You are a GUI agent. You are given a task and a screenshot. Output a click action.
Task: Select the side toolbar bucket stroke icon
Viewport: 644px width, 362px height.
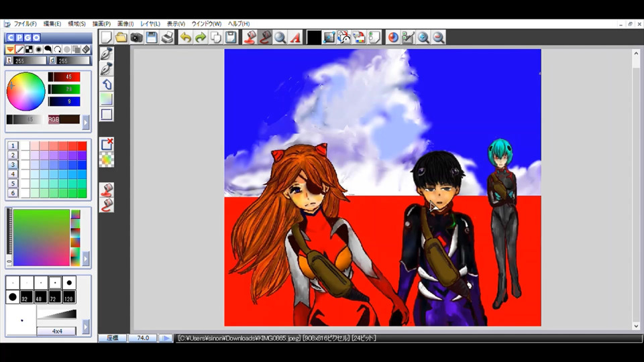tap(107, 205)
